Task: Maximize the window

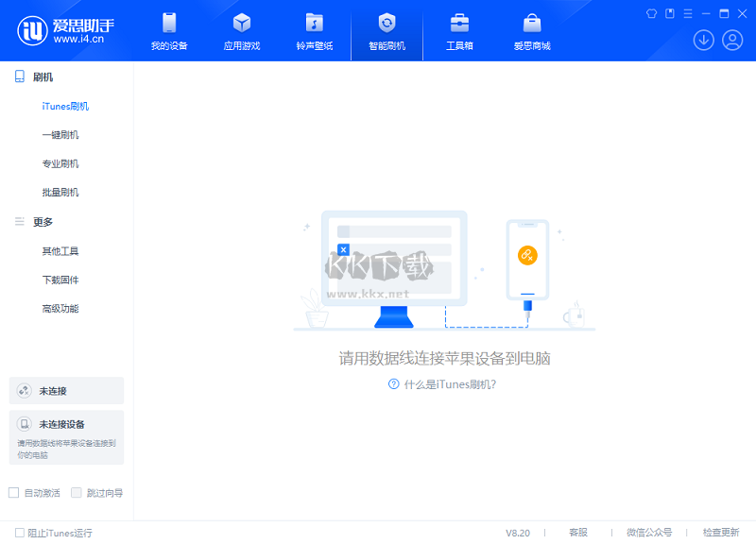Action: 724,13
